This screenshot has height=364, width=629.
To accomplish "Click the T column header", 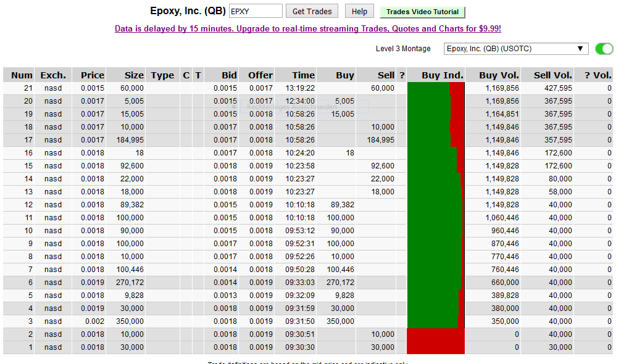I will [x=198, y=75].
